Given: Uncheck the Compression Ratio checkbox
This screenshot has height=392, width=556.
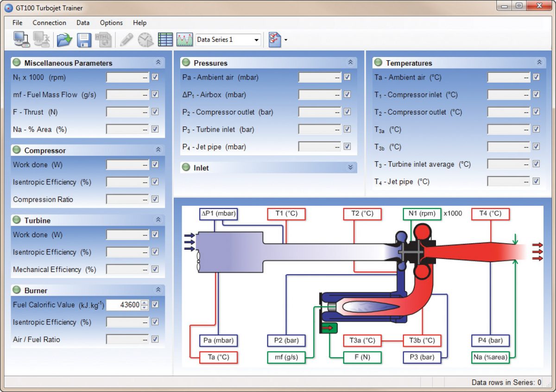Looking at the screenshot, I should 155,199.
